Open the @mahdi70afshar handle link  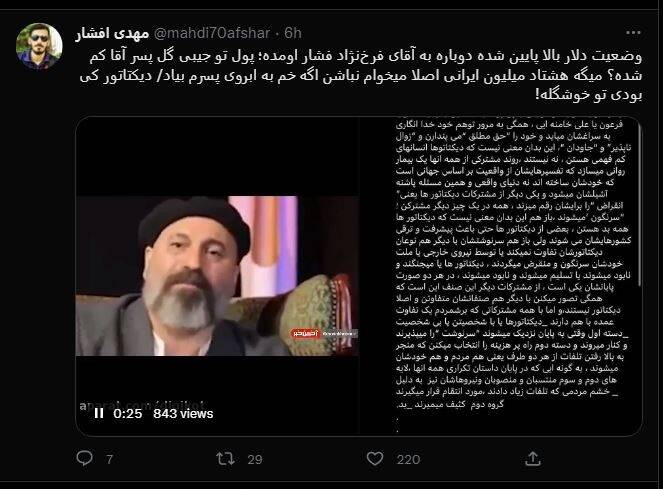(212, 33)
